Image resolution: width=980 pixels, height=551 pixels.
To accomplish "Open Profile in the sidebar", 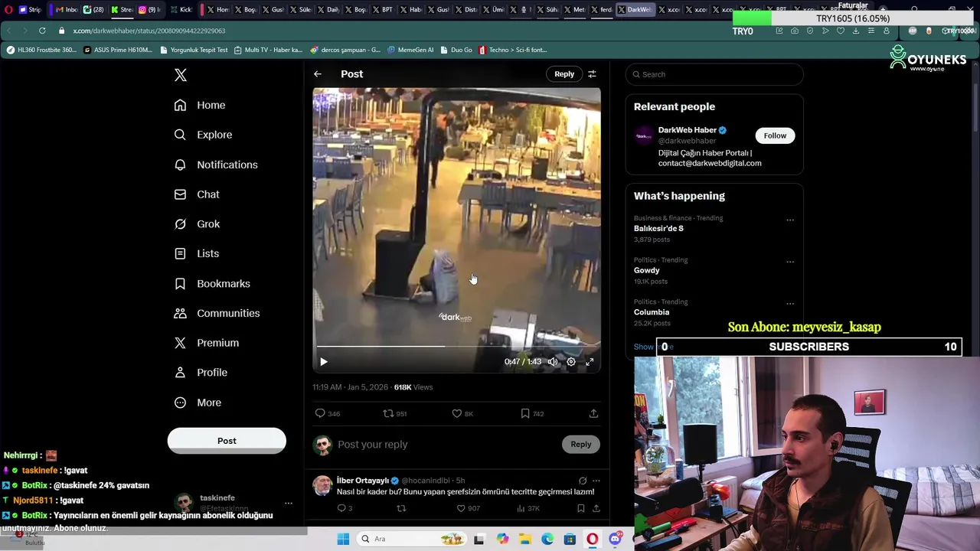I will [x=201, y=372].
